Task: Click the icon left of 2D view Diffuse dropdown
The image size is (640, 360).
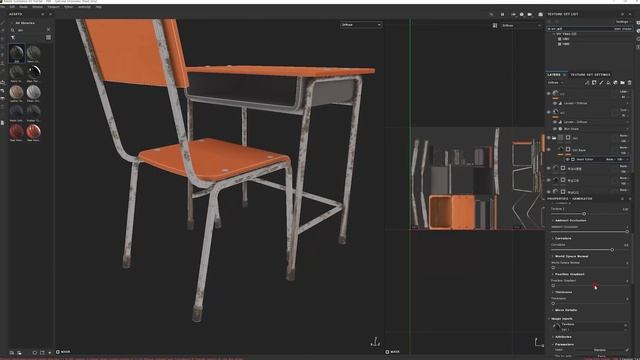Action: pos(495,25)
